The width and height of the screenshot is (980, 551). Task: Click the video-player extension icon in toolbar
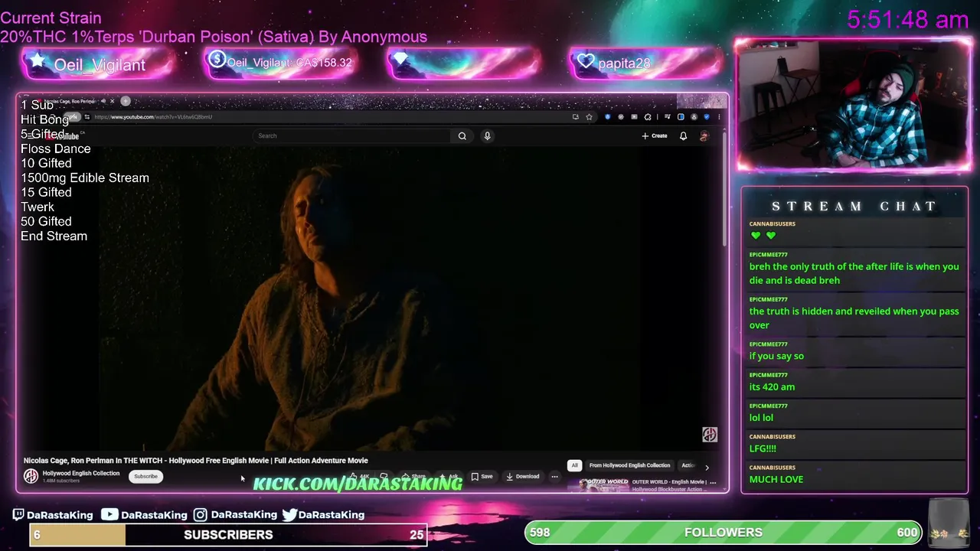coord(634,117)
